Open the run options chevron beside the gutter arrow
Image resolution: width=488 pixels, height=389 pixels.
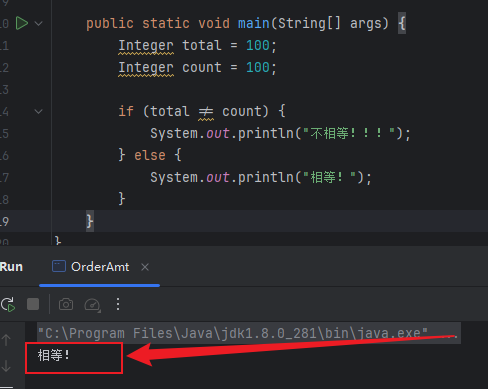click(x=39, y=23)
